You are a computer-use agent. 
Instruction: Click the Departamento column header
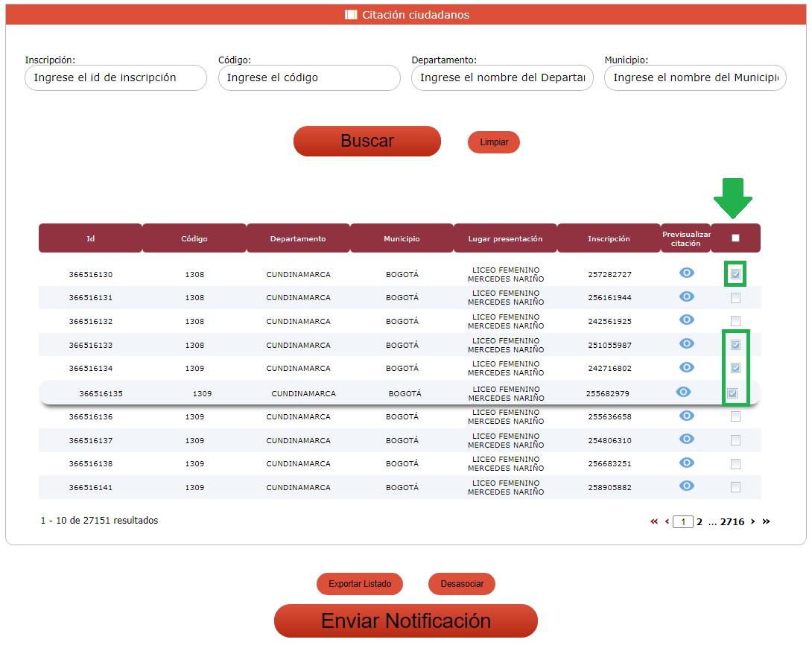coord(298,239)
